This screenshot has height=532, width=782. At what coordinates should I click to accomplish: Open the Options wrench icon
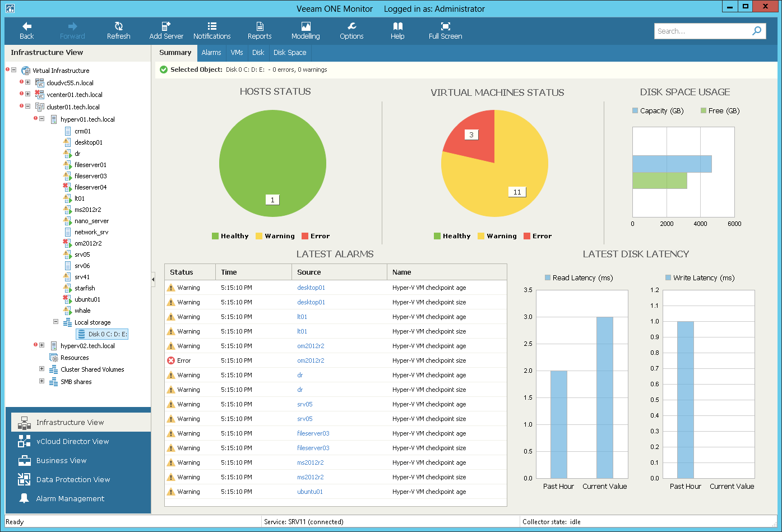pyautogui.click(x=351, y=31)
